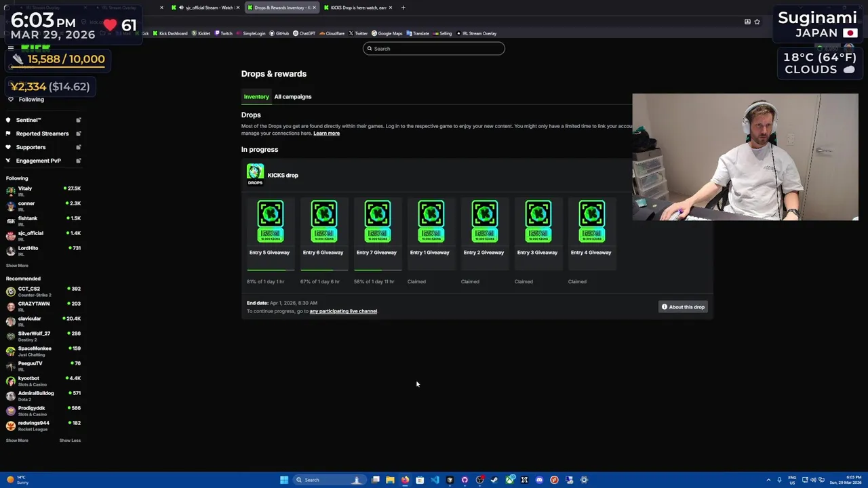Click the KICKS drop campaign logo
The height and width of the screenshot is (488, 868).
255,174
